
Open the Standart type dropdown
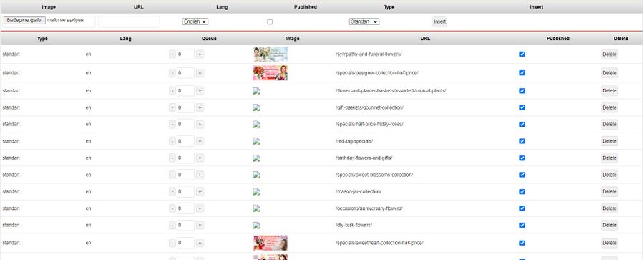tap(364, 21)
